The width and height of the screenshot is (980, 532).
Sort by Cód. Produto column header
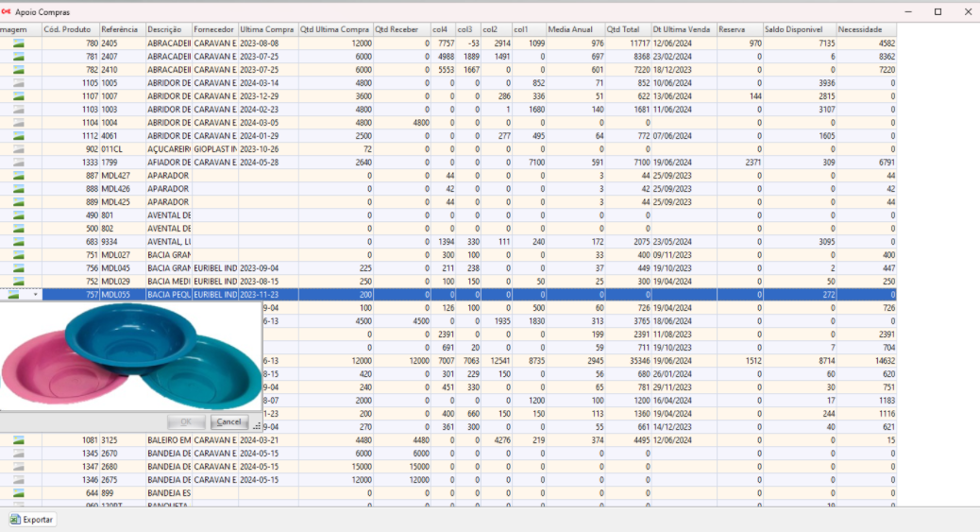click(x=70, y=30)
